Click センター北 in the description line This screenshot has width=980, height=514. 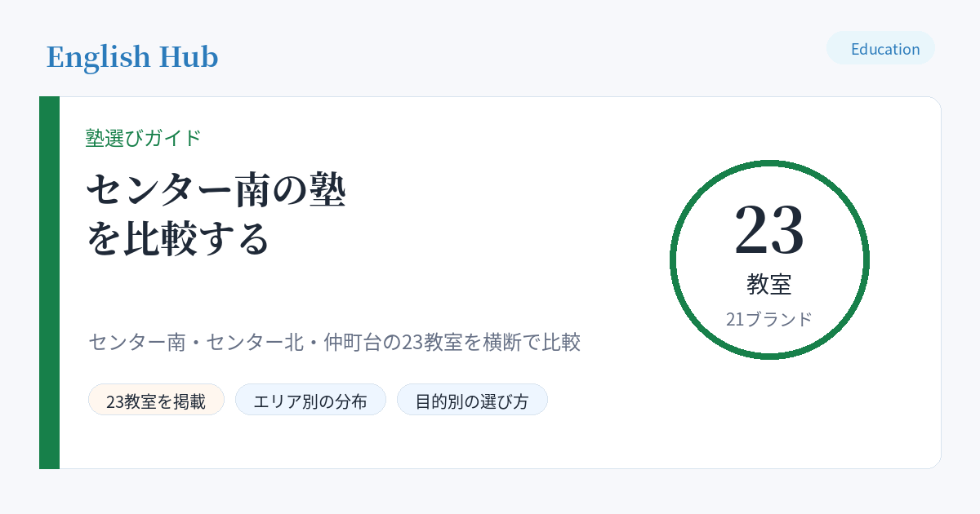pyautogui.click(x=255, y=342)
